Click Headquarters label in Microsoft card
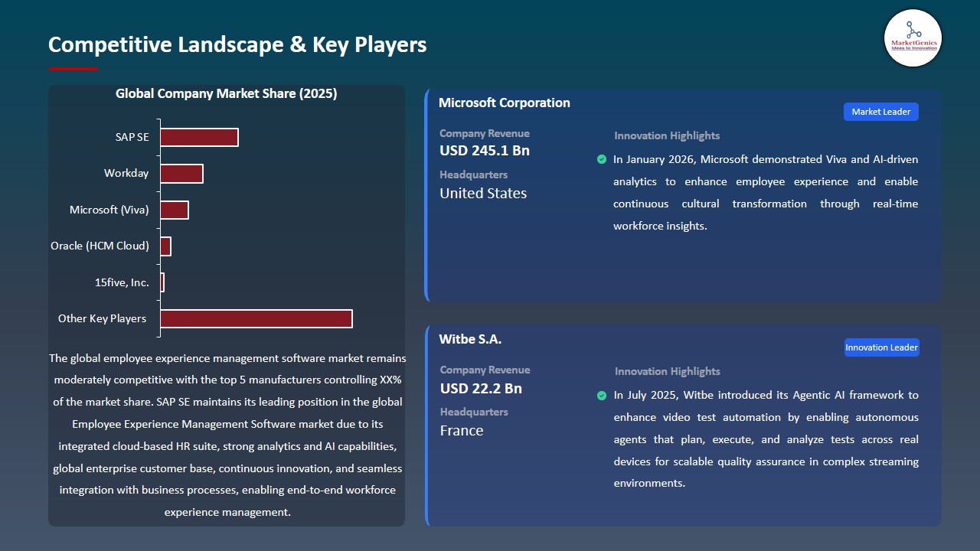 point(473,174)
